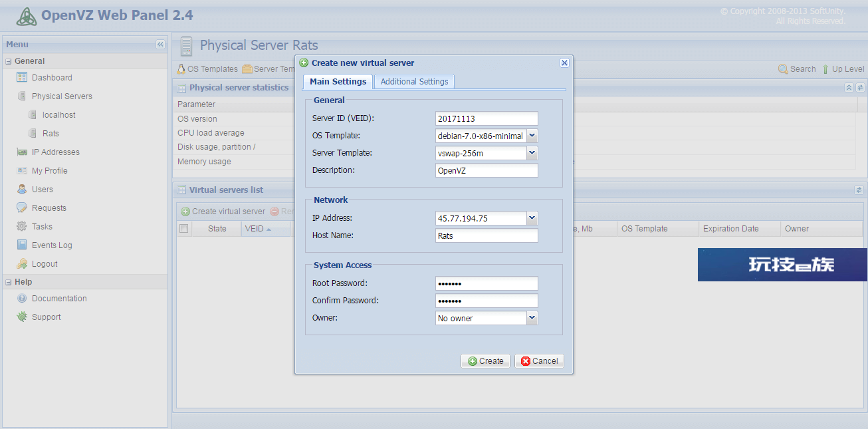Click the Documentation help icon
The height and width of the screenshot is (429, 868).
click(x=22, y=299)
